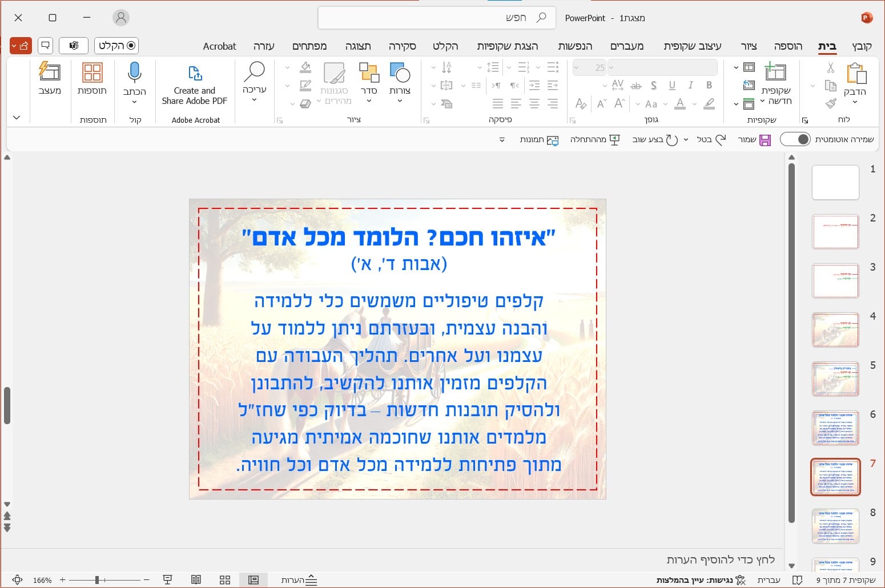Select slide 8 thumbnail
This screenshot has height=588, width=885.
[x=835, y=526]
